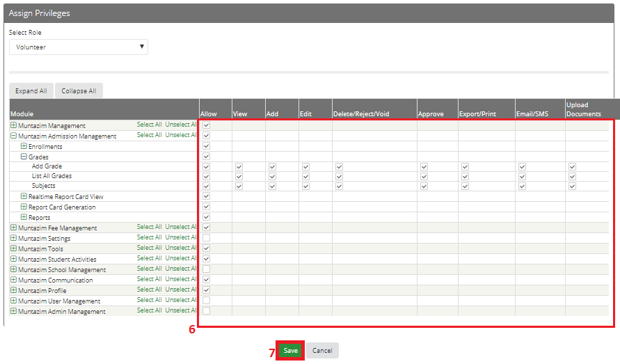
Task: Click Unselect All for Muntazim Fee Management
Action: click(181, 227)
